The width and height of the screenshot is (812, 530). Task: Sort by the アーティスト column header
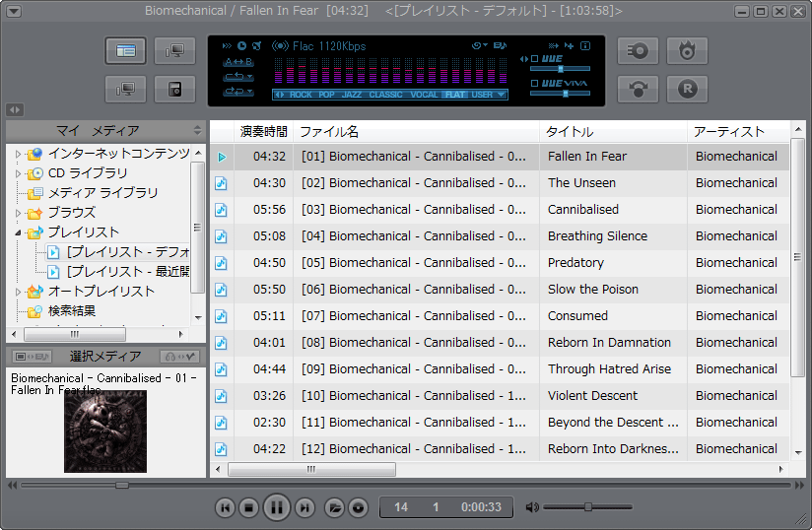738,131
